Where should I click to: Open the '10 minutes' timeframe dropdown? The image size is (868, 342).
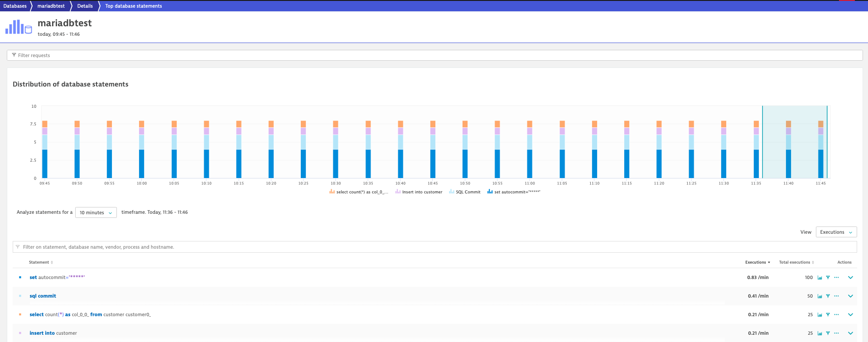tap(96, 212)
